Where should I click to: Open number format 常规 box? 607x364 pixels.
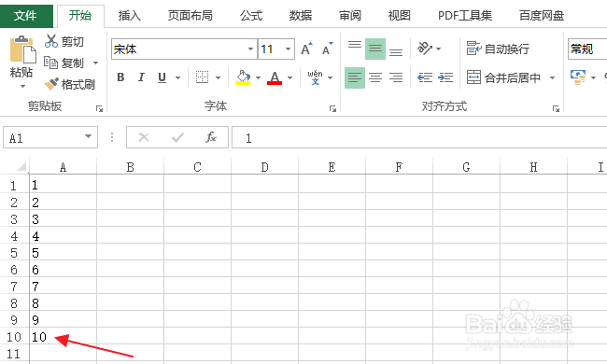pos(587,49)
